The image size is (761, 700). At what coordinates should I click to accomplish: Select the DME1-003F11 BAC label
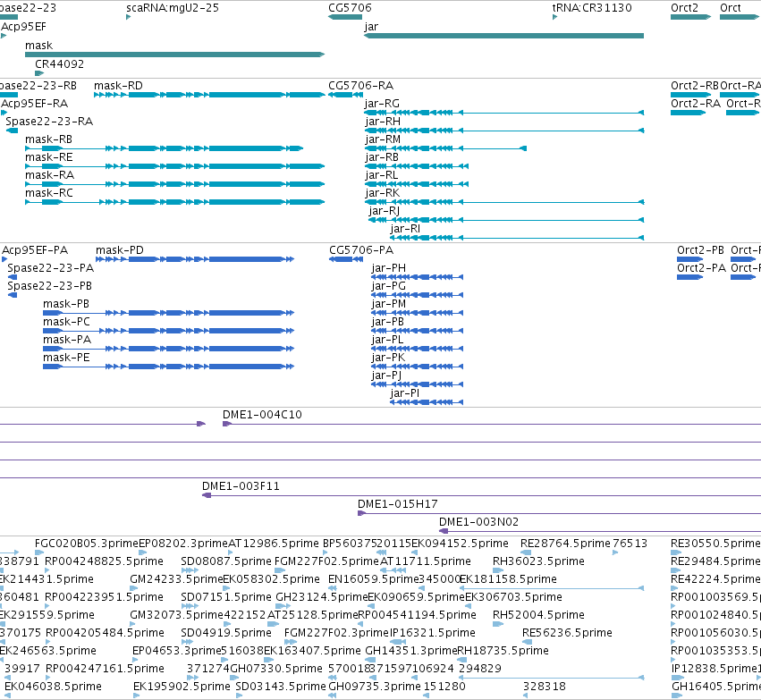click(x=241, y=486)
